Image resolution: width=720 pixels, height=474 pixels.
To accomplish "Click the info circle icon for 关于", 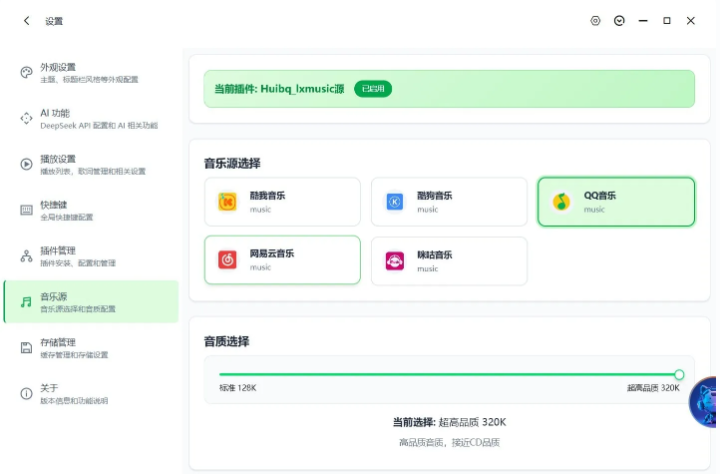I will (x=26, y=394).
